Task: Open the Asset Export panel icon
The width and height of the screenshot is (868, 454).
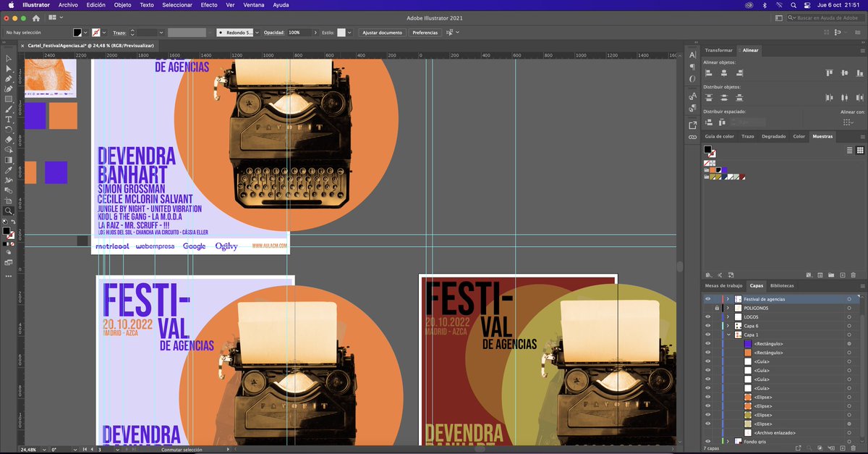Action: click(692, 125)
